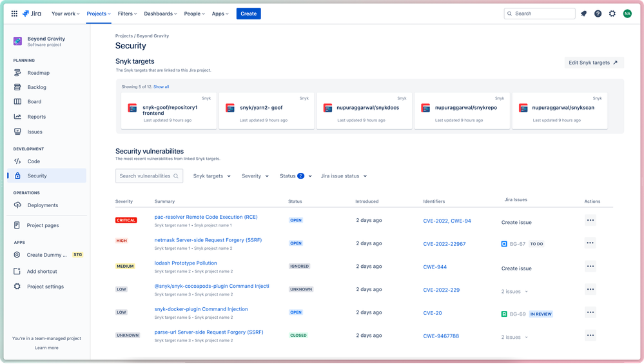Open the help question mark icon
The height and width of the screenshot is (364, 644).
pos(598,14)
